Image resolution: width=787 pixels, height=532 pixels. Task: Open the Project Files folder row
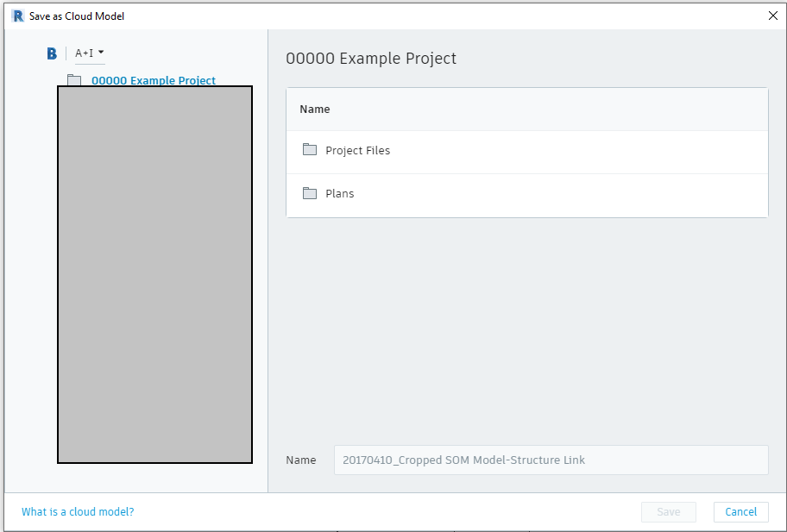coord(527,152)
